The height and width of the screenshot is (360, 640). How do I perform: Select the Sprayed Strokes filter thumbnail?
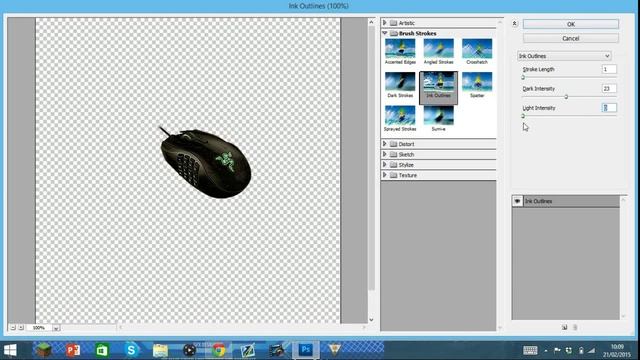(400, 118)
